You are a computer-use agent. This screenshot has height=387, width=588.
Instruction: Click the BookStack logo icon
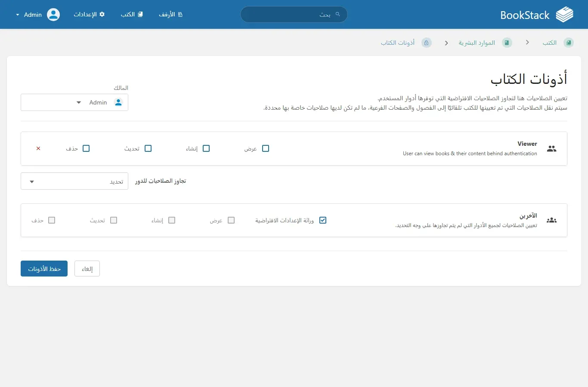pyautogui.click(x=564, y=15)
